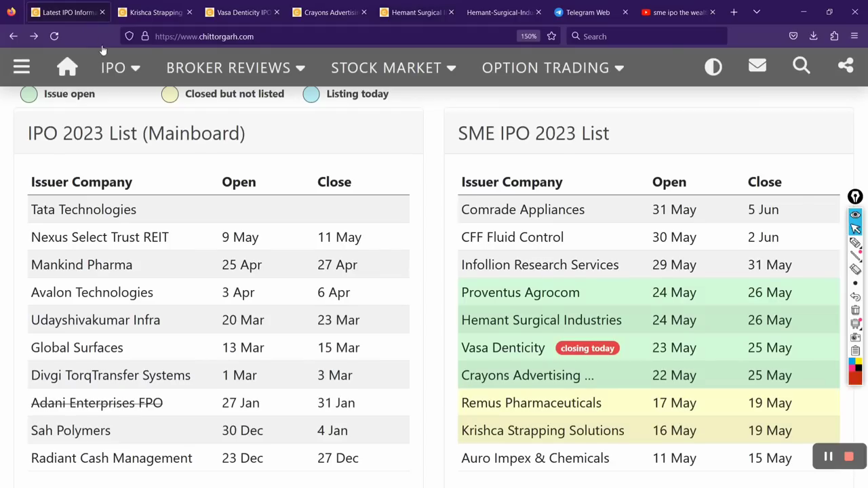The image size is (868, 488).
Task: Open the Remus Pharmaceuticals IPO link
Action: pyautogui.click(x=531, y=403)
